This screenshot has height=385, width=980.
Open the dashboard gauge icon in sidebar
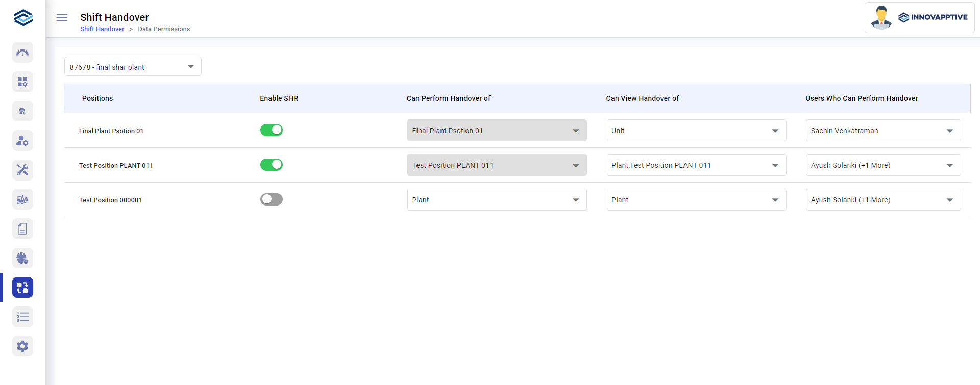[22, 53]
